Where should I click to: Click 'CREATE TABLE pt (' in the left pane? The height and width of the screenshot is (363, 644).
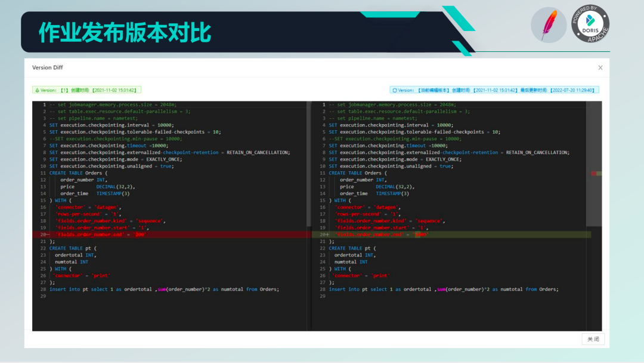pos(73,248)
